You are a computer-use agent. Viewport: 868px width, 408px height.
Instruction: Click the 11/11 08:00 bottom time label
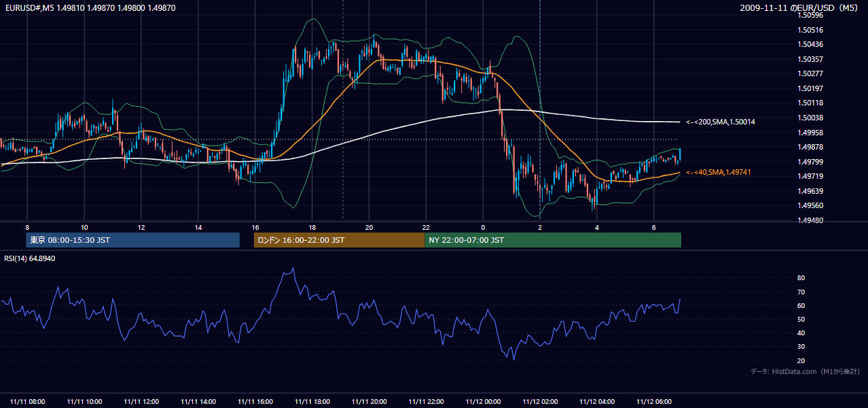(28, 401)
